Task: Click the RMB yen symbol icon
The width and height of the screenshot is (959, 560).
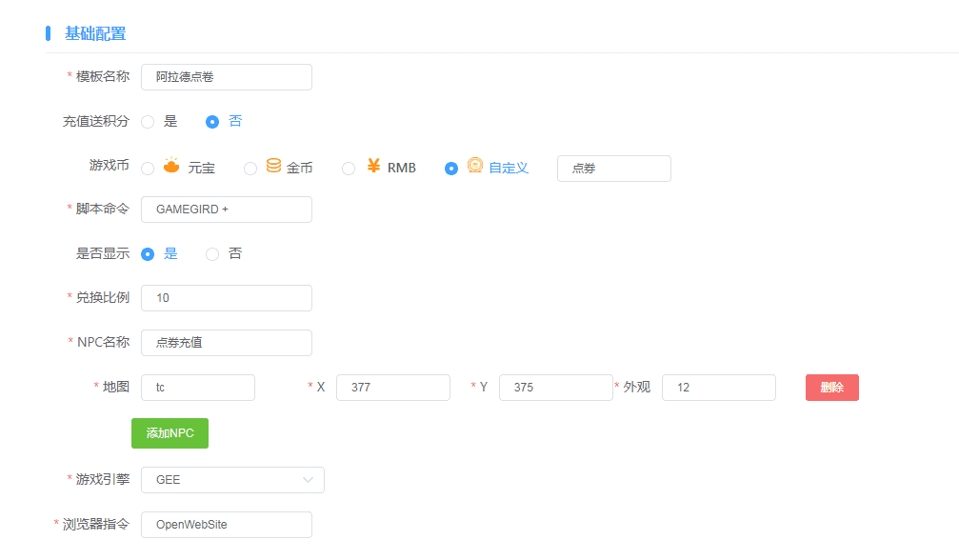Action: click(x=373, y=166)
